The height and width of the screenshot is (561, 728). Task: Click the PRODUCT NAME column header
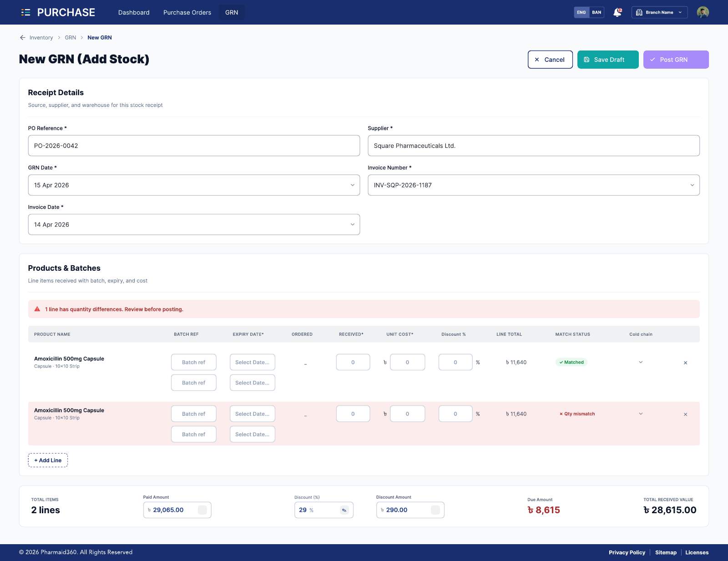(52, 334)
